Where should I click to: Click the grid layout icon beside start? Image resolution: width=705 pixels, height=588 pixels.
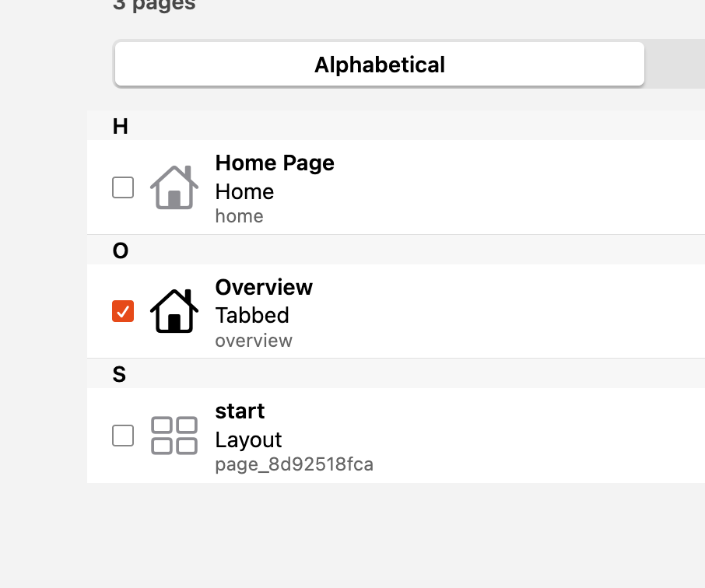tap(174, 436)
